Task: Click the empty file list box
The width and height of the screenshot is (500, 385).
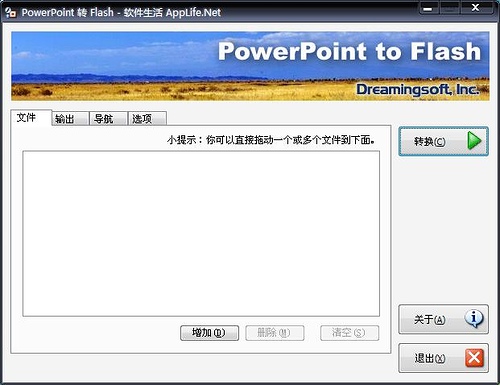Action: click(x=201, y=233)
